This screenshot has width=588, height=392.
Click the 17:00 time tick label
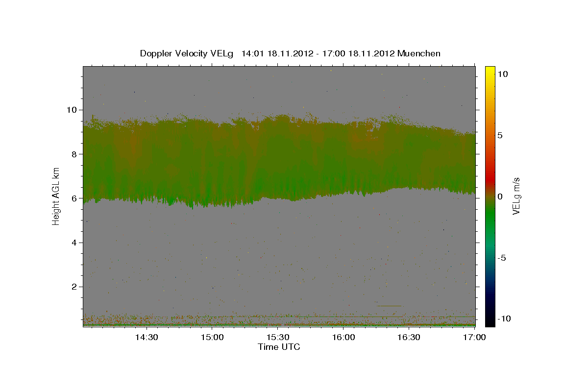(x=474, y=338)
